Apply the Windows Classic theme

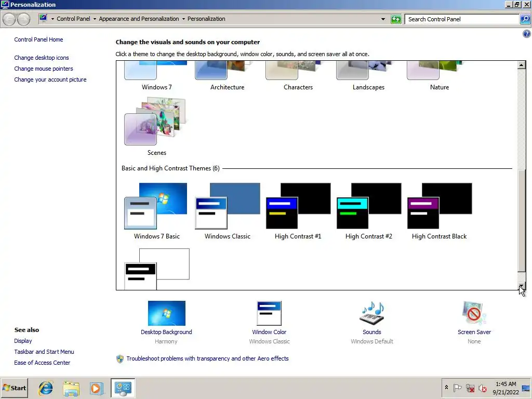(228, 211)
